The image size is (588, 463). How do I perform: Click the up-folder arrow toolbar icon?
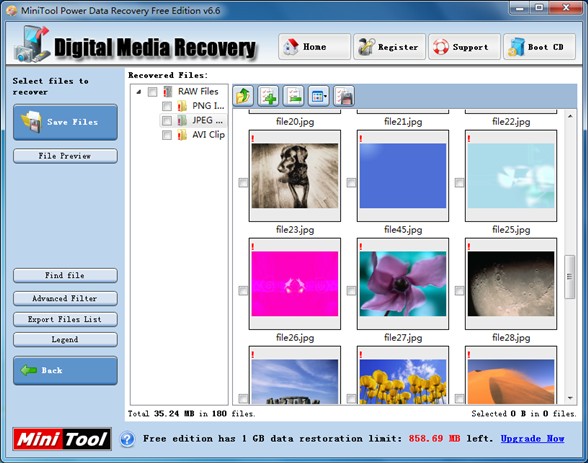pos(243,96)
